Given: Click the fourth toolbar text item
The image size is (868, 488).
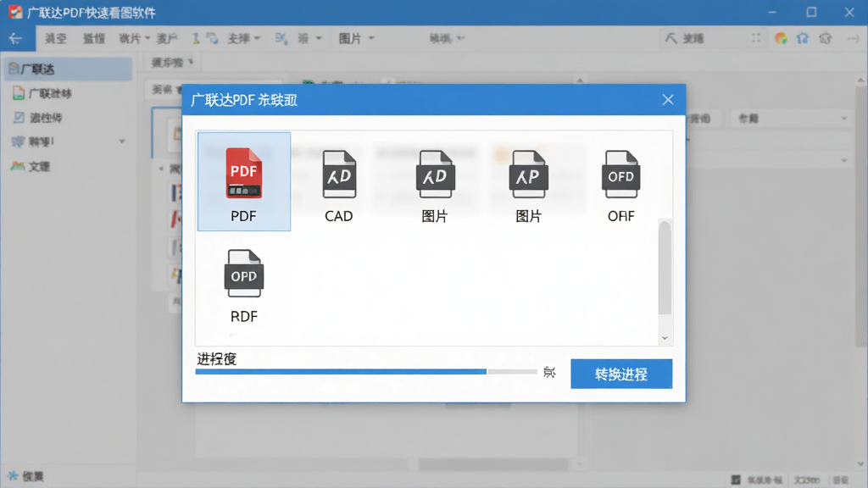Looking at the screenshot, I should 167,39.
